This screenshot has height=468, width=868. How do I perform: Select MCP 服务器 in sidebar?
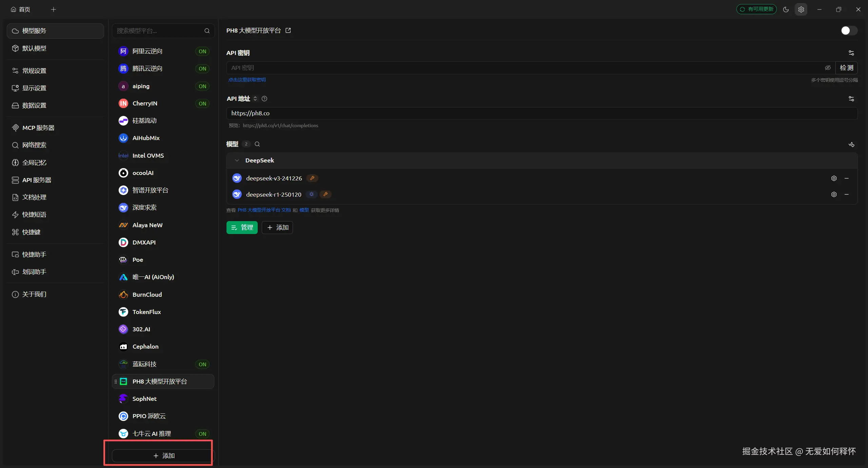(x=38, y=128)
